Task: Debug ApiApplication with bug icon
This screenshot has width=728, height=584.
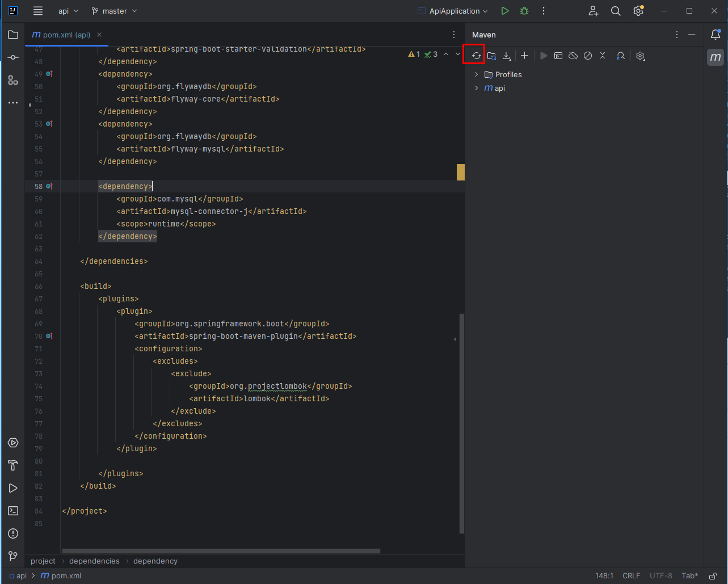Action: (524, 11)
